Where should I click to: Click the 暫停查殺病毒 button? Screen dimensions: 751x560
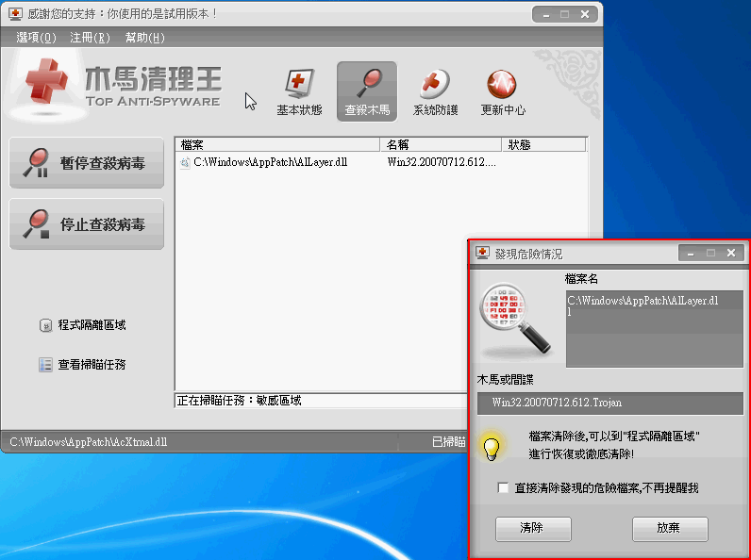click(x=87, y=163)
